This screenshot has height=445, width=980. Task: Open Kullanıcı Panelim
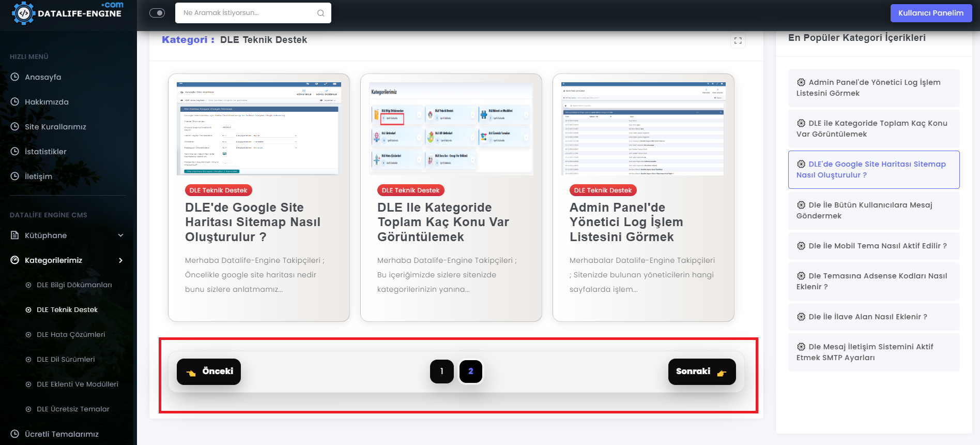(930, 13)
